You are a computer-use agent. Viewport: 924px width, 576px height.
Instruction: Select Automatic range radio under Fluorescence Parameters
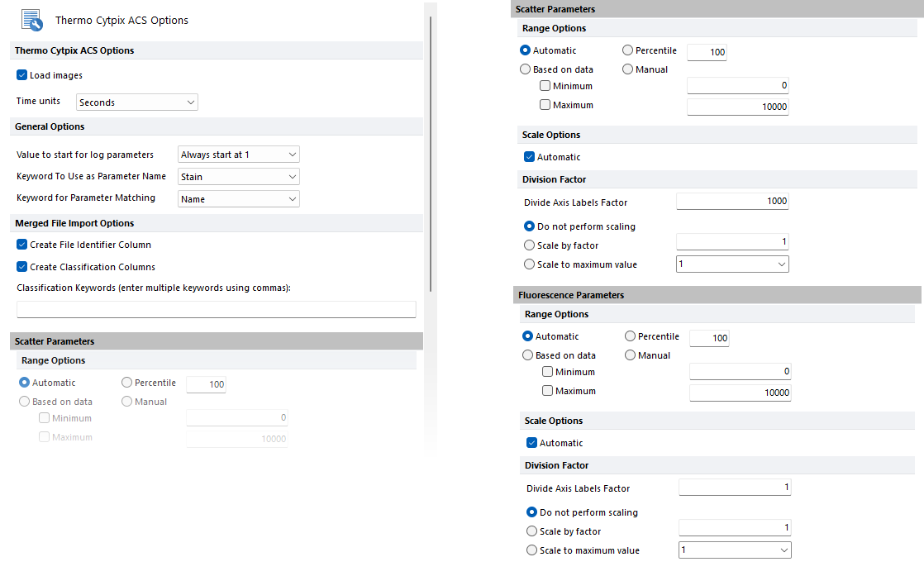point(527,336)
